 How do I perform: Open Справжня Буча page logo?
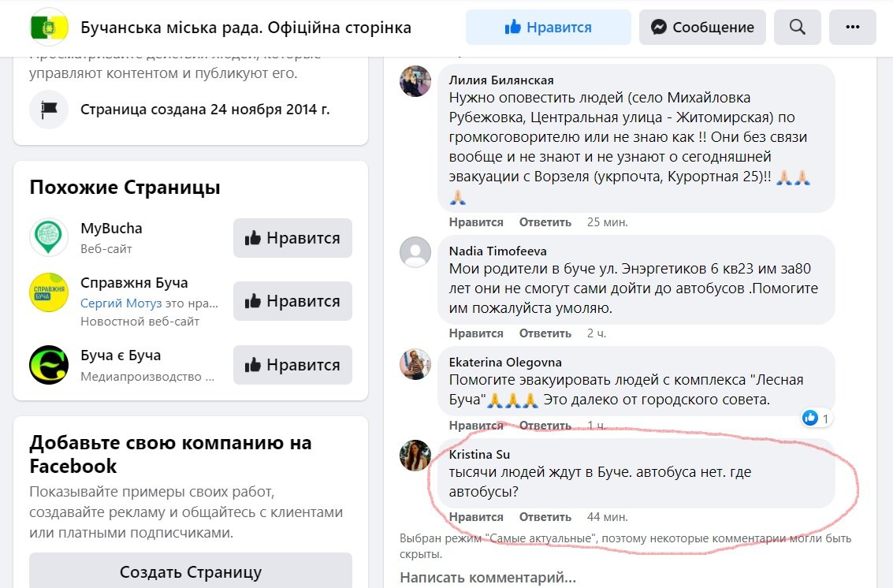(49, 292)
